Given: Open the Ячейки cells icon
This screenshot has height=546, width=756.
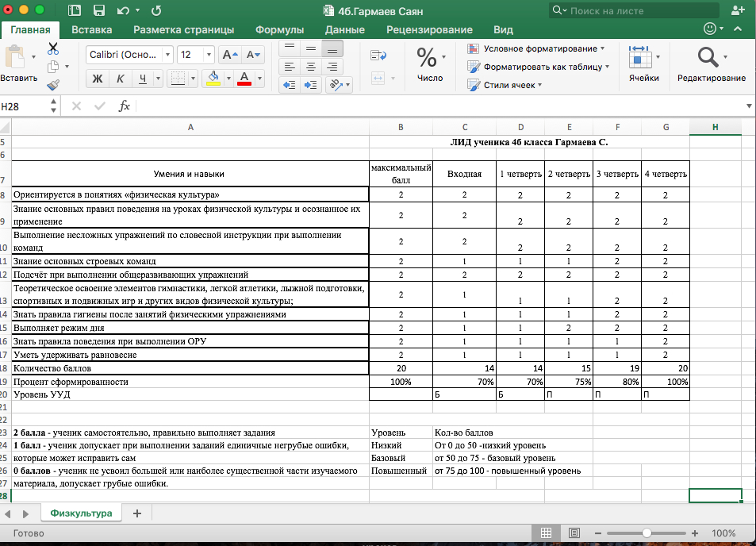Looking at the screenshot, I should point(640,57).
